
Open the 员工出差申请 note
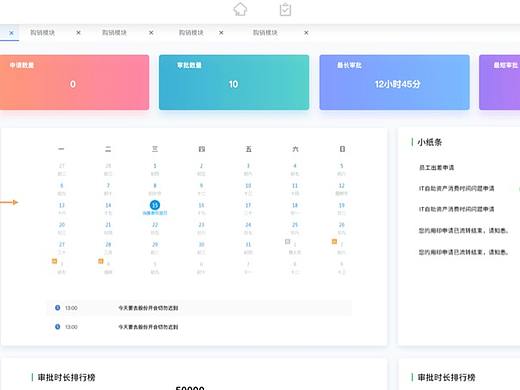436,168
